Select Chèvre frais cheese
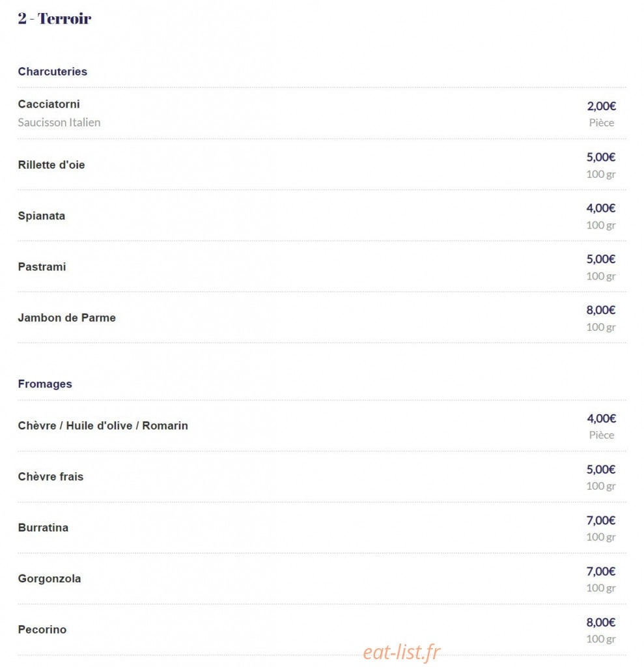The height and width of the screenshot is (667, 644). tap(51, 477)
